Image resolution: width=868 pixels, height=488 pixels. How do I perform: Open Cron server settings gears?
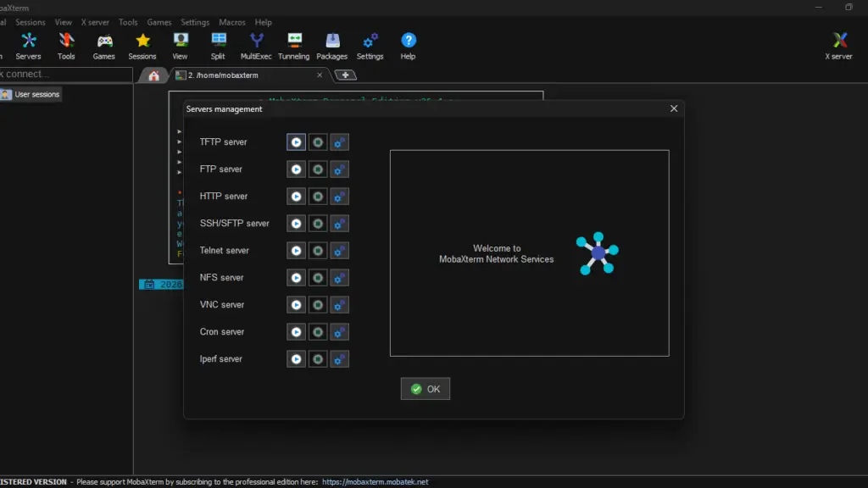pyautogui.click(x=339, y=332)
